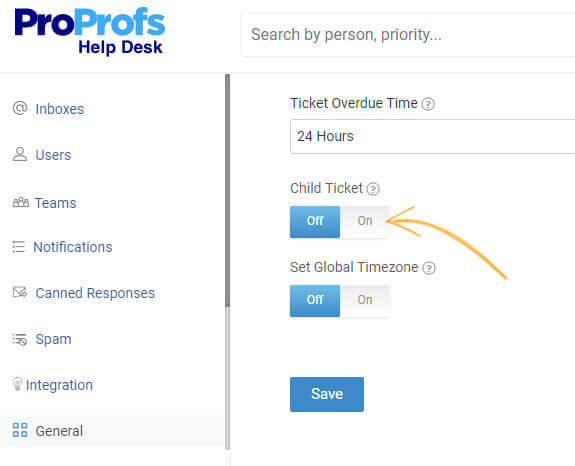Click the ProProfs Help Desk logo

click(x=89, y=31)
